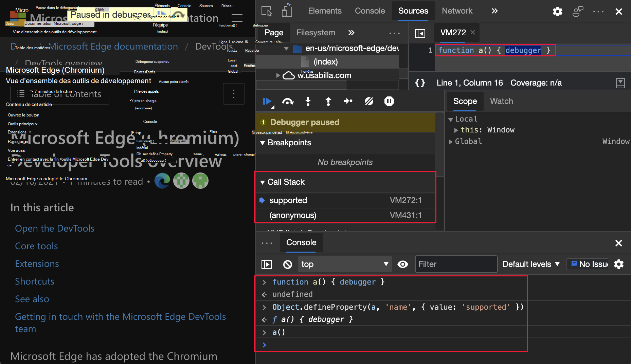Focus the console Filter field
The width and height of the screenshot is (631, 364).
(x=456, y=264)
